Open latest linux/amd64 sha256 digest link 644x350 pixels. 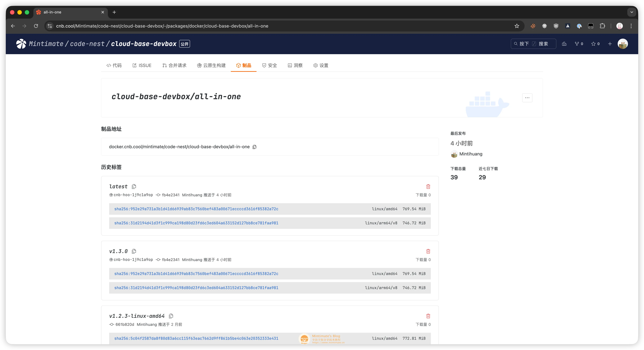[x=196, y=209]
